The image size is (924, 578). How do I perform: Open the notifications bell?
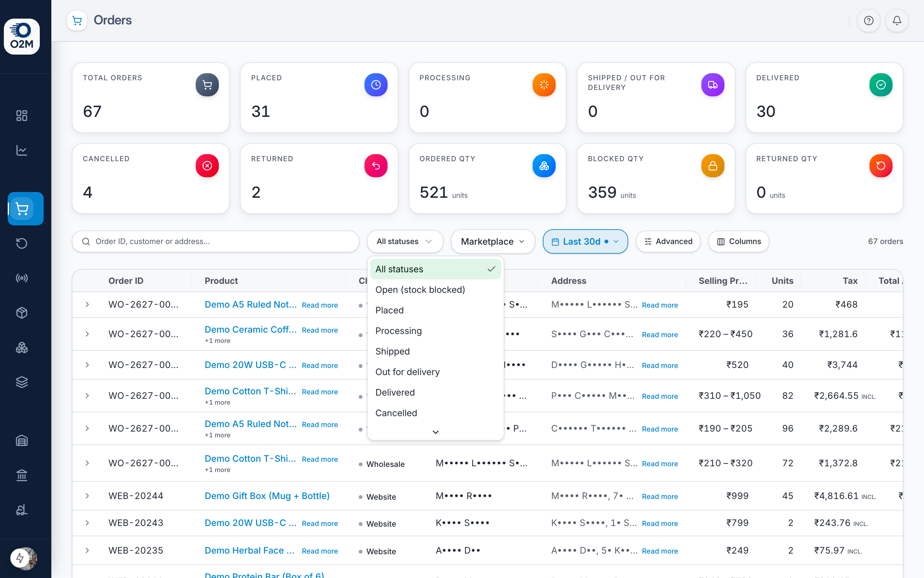[x=897, y=20]
